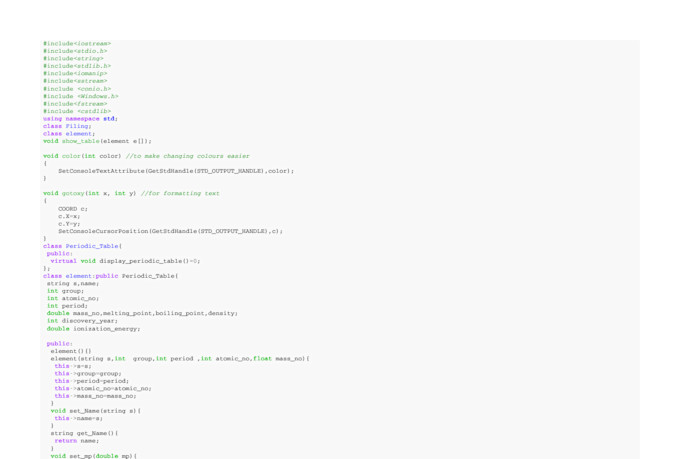
Task: Click the #include<stdio.h> line
Action: point(75,51)
